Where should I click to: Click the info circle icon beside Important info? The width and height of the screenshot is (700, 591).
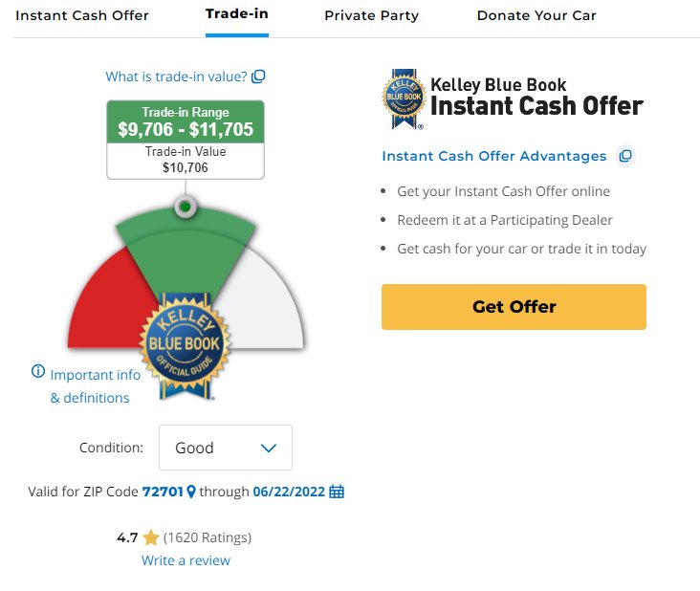38,370
